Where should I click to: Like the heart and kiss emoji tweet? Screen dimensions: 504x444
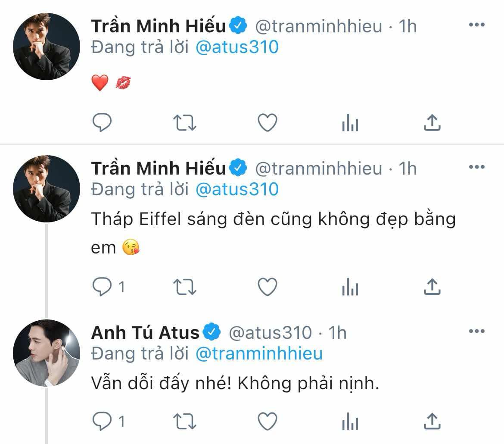pyautogui.click(x=268, y=122)
